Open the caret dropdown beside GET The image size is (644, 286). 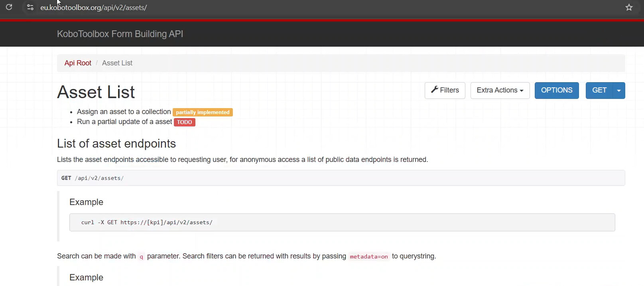(619, 91)
